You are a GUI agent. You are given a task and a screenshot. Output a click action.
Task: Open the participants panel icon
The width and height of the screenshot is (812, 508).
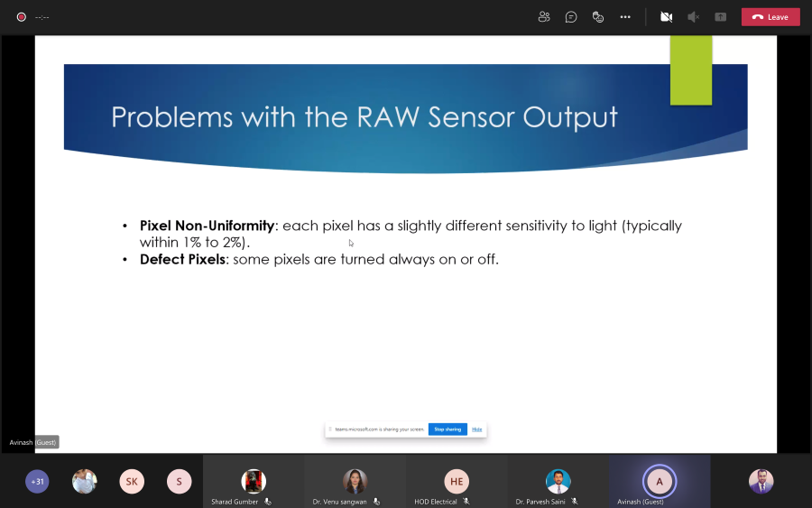(x=544, y=17)
